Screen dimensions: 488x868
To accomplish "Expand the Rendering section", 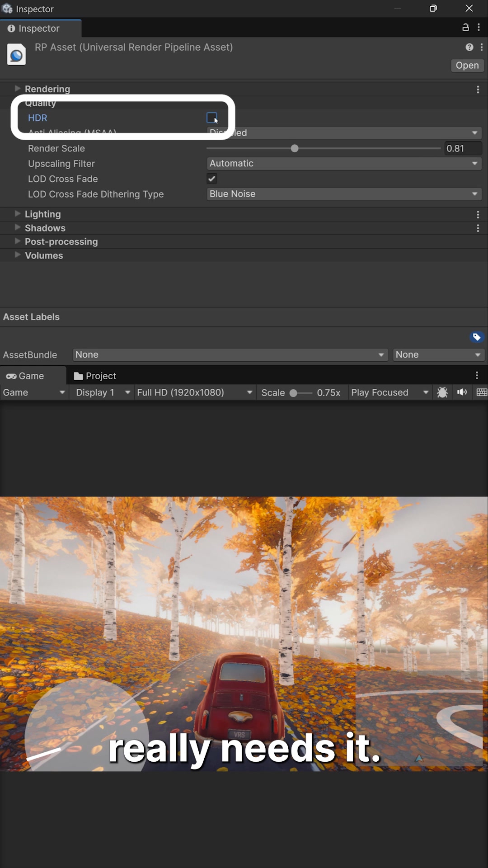I will click(18, 89).
